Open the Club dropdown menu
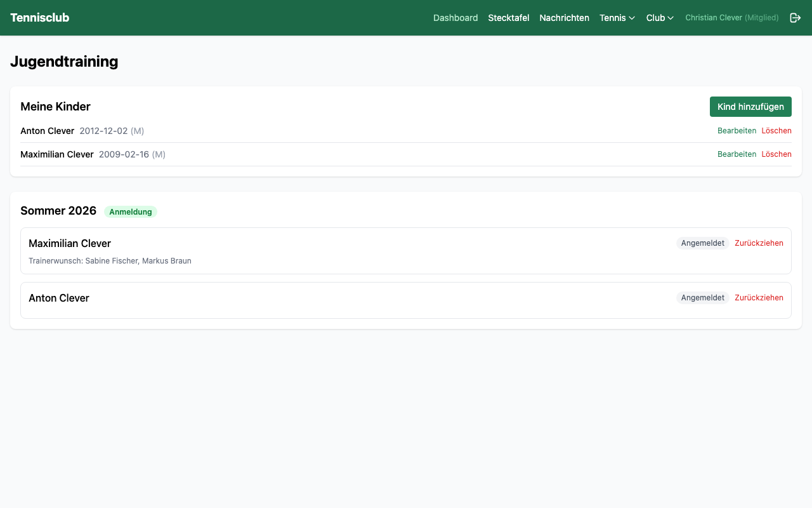This screenshot has height=508, width=812. [x=659, y=18]
